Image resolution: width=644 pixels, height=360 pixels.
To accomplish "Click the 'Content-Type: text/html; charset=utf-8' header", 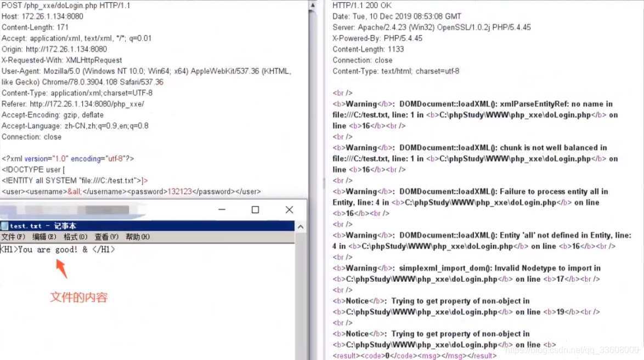I will [x=396, y=71].
